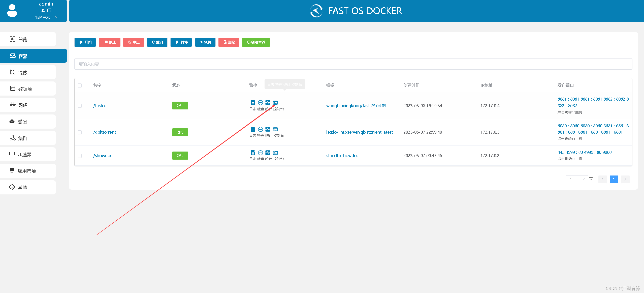Open the console icon for /qbittorrent
644x293 pixels.
point(275,129)
